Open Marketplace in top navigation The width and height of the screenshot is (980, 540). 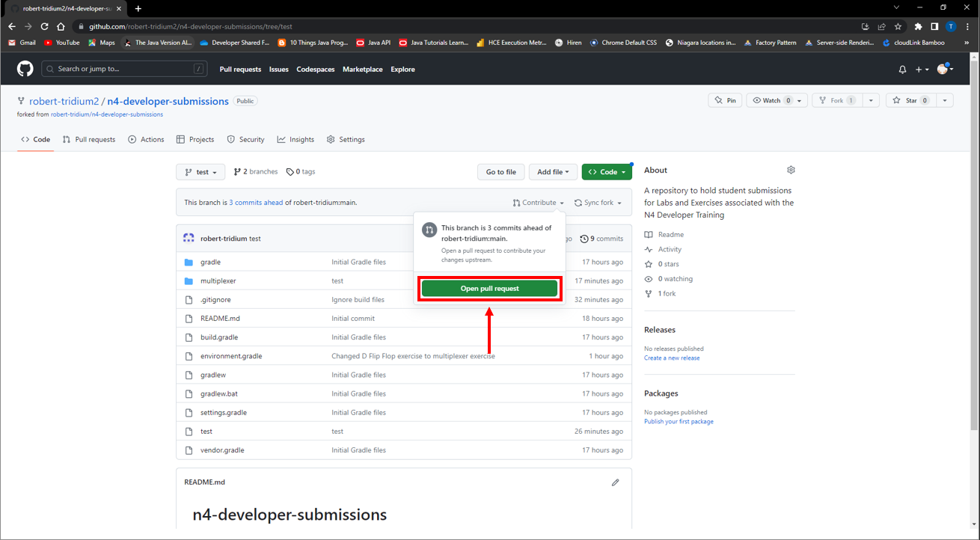(x=363, y=70)
